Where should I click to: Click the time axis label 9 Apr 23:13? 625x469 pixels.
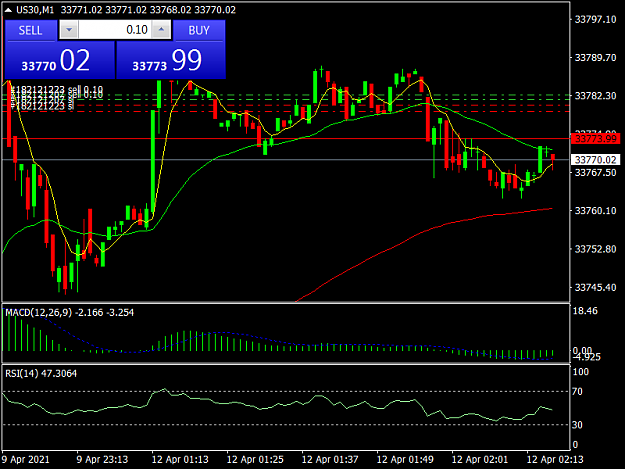pos(102,459)
